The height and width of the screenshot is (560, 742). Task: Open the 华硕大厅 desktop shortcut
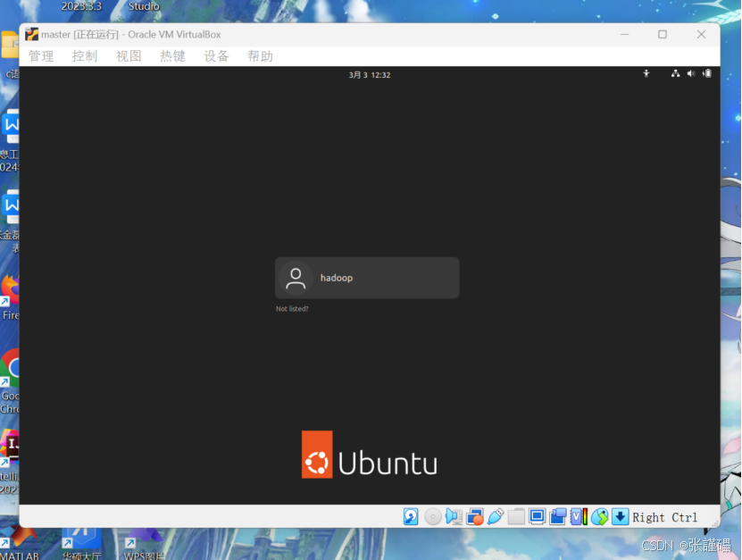pyautogui.click(x=81, y=545)
